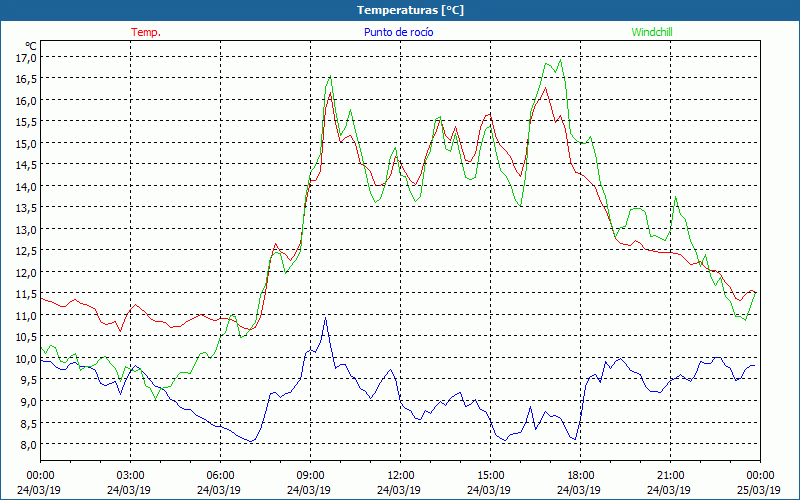Click the 21:00 time axis label
The width and height of the screenshot is (800, 500).
click(x=670, y=476)
